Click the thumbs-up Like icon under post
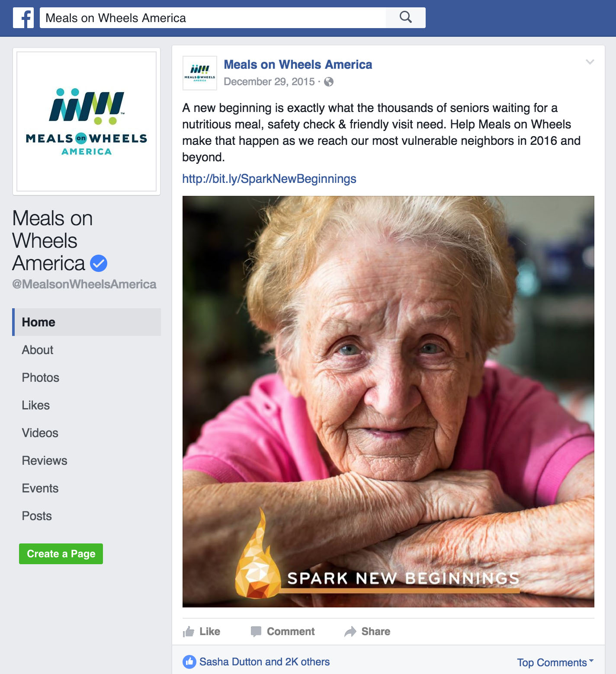 click(x=189, y=632)
